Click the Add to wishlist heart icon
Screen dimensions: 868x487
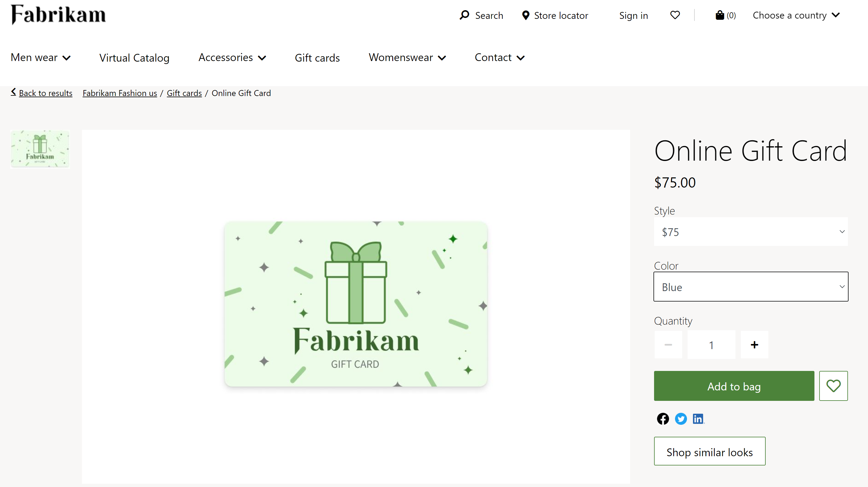pos(833,386)
